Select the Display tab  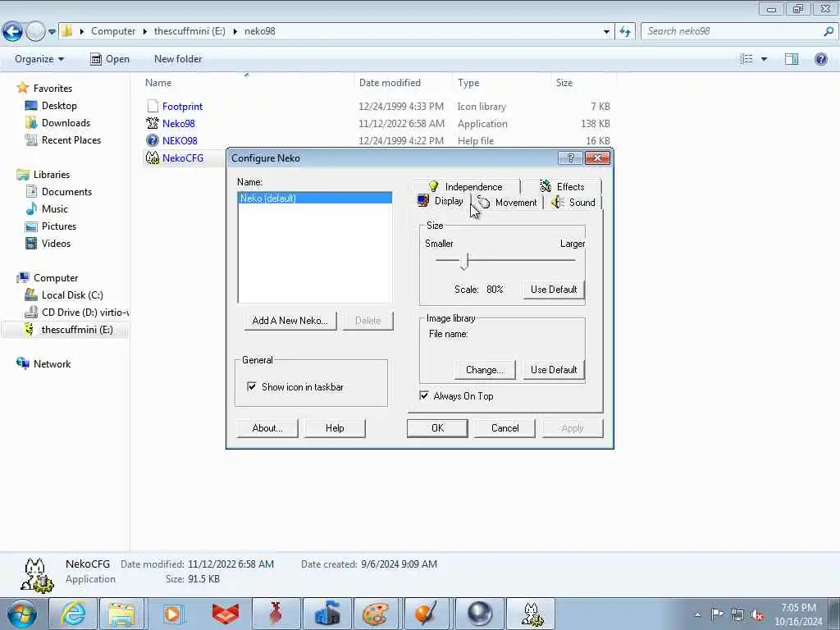tap(441, 201)
